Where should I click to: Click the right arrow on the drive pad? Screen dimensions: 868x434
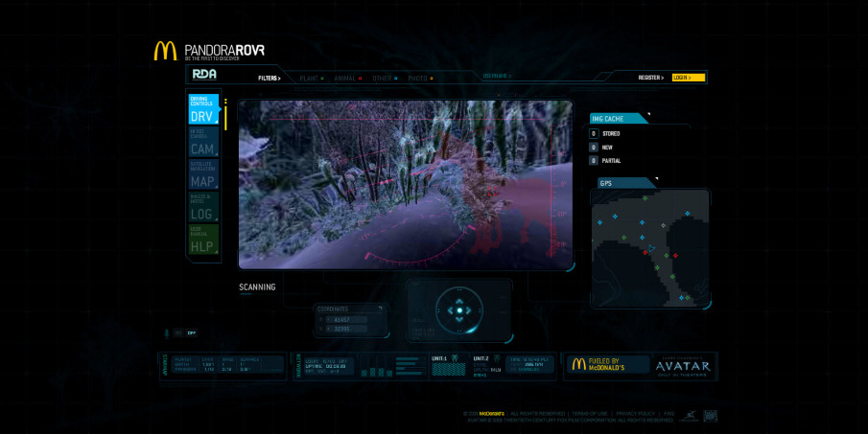click(x=468, y=310)
